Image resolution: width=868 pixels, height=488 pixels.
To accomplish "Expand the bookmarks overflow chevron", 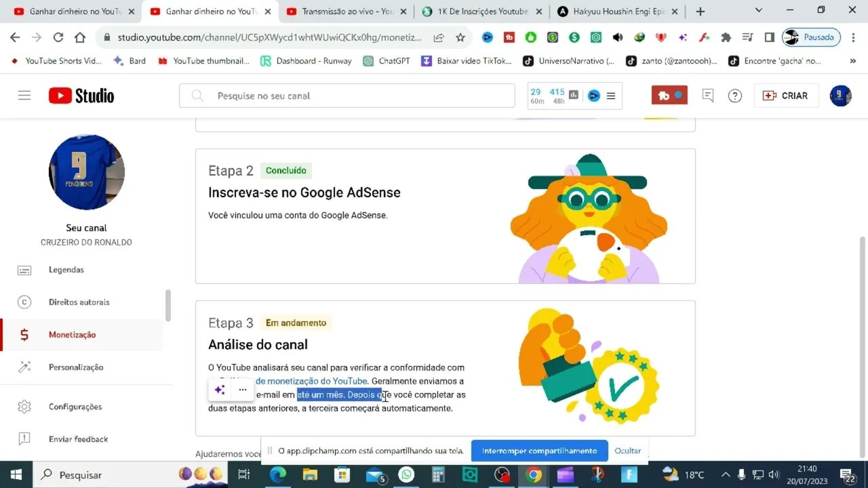I will pos(852,61).
